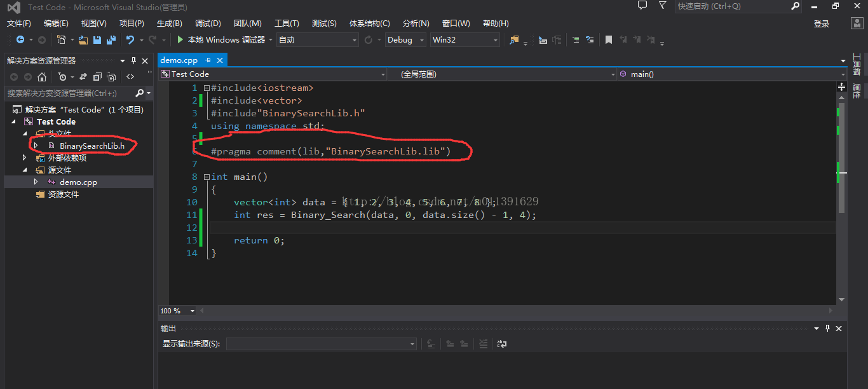Open the 属性 side tab
This screenshot has width=868, height=389.
tap(857, 90)
